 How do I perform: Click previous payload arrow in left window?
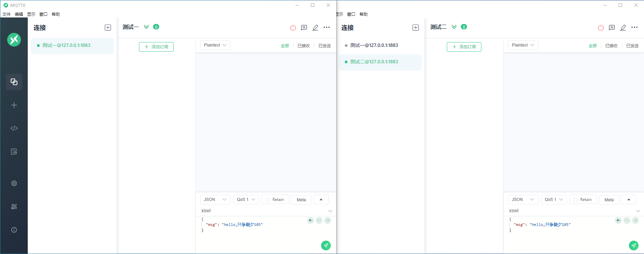point(311,220)
